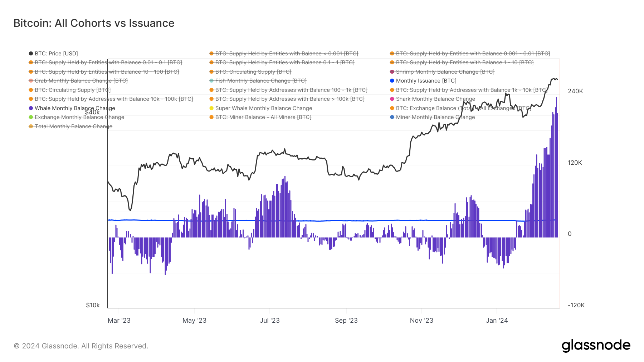Click the Crab Monthly Balance Change marker
Viewport: 644px width, 362px height.
click(x=31, y=81)
